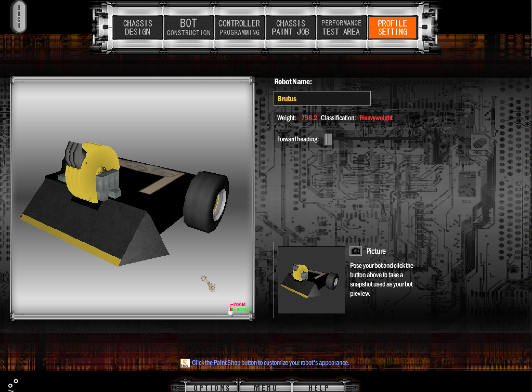Open the HELP menu
Viewport: 532px width, 392px height.
(319, 388)
